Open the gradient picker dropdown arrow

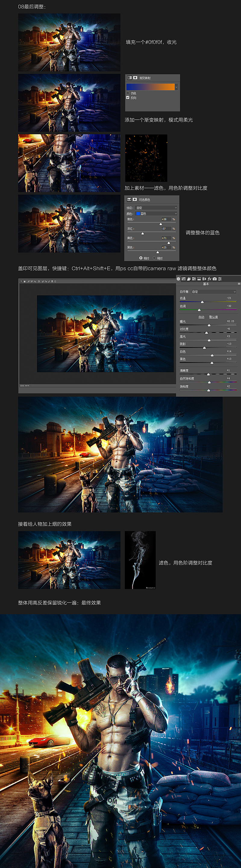point(176,87)
